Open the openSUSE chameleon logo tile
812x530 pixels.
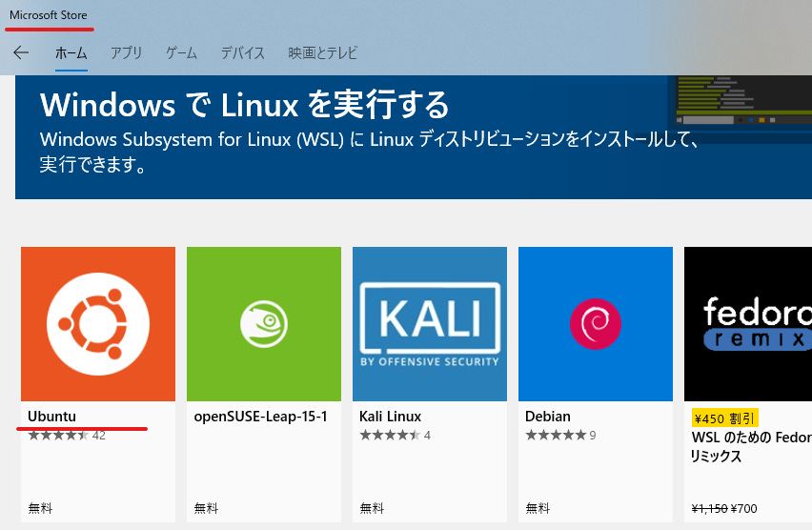click(264, 324)
